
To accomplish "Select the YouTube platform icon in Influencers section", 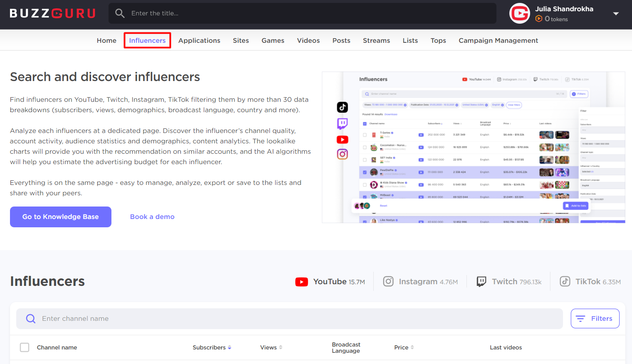I will tap(301, 282).
